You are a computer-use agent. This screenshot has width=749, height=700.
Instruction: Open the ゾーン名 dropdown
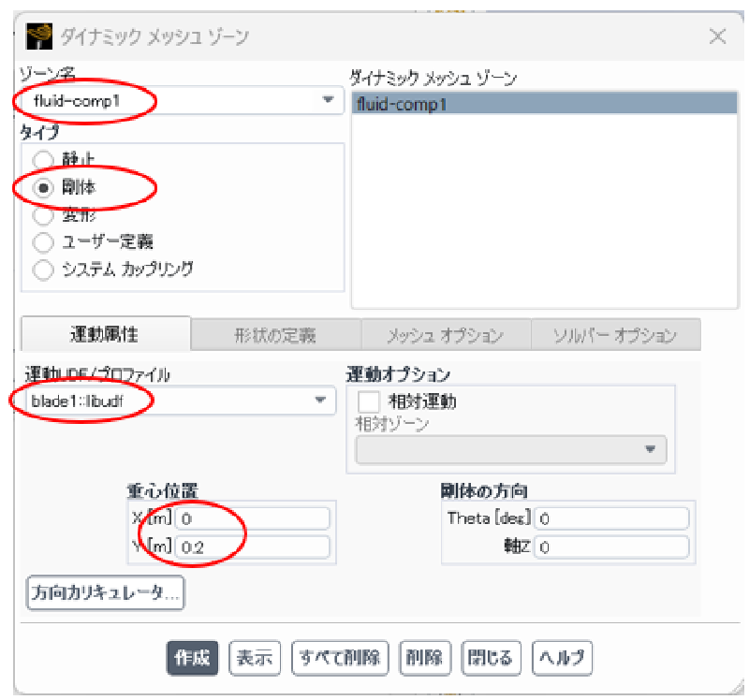[x=327, y=100]
